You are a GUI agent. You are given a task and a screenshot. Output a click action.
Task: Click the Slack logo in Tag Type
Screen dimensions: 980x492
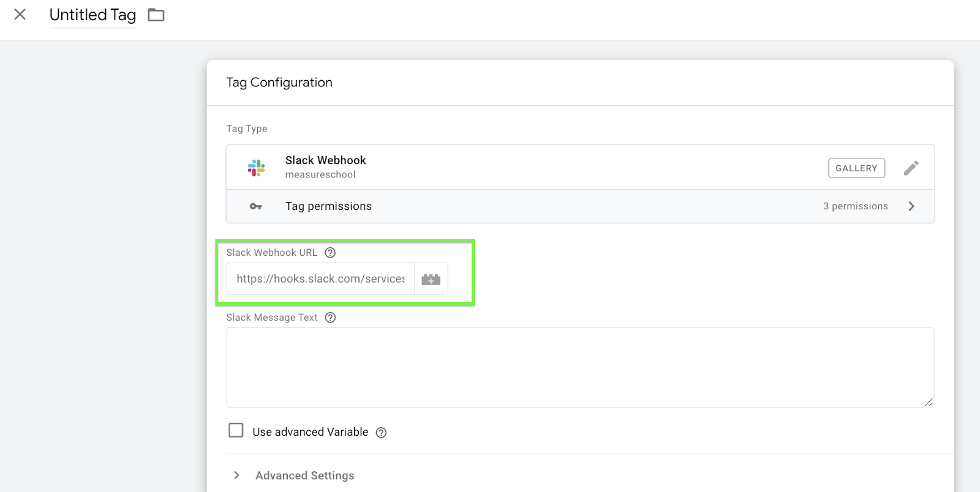[x=257, y=168]
